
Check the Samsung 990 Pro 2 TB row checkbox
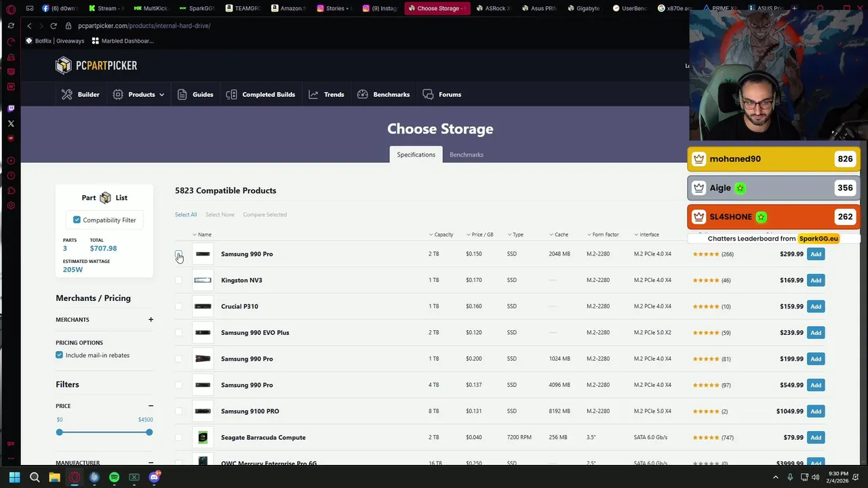click(178, 254)
